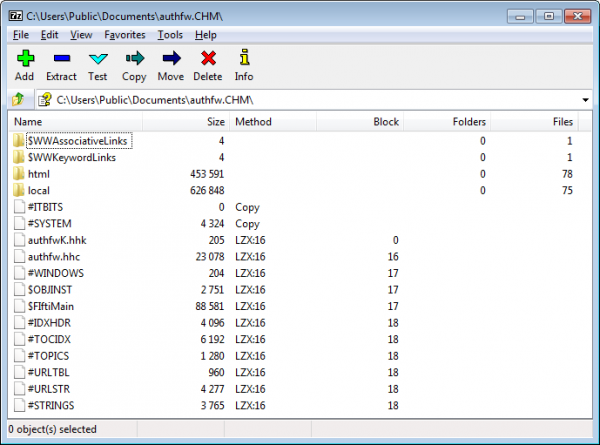600x445 pixels.
Task: Select the $WWAssociativeLinks folder icon
Action: pos(18,140)
